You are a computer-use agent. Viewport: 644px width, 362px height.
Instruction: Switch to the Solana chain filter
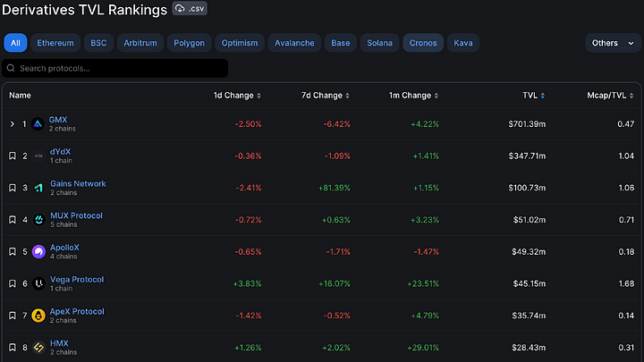pos(379,43)
